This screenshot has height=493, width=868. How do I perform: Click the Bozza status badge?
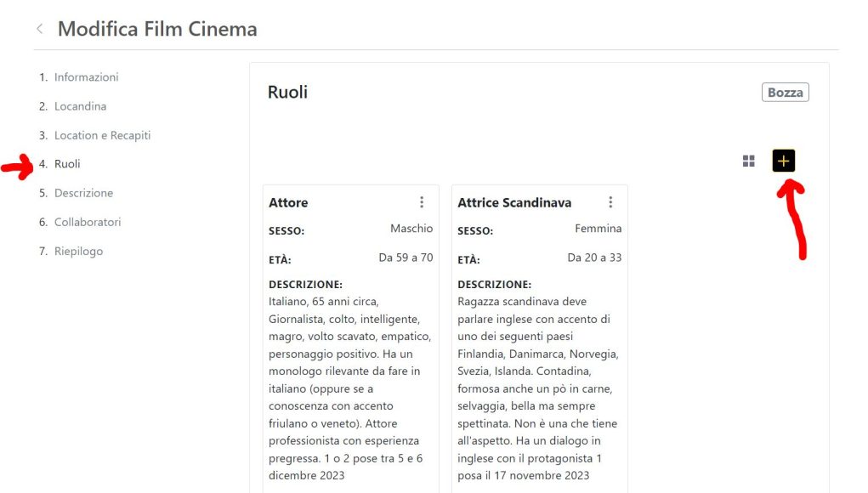[785, 93]
